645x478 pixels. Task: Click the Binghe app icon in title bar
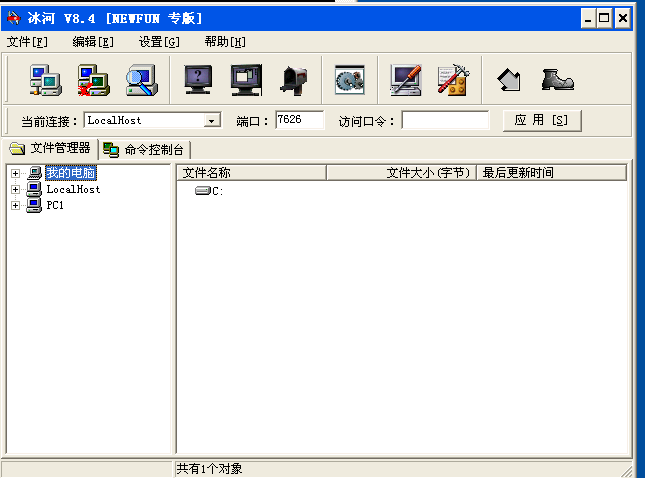click(14, 18)
